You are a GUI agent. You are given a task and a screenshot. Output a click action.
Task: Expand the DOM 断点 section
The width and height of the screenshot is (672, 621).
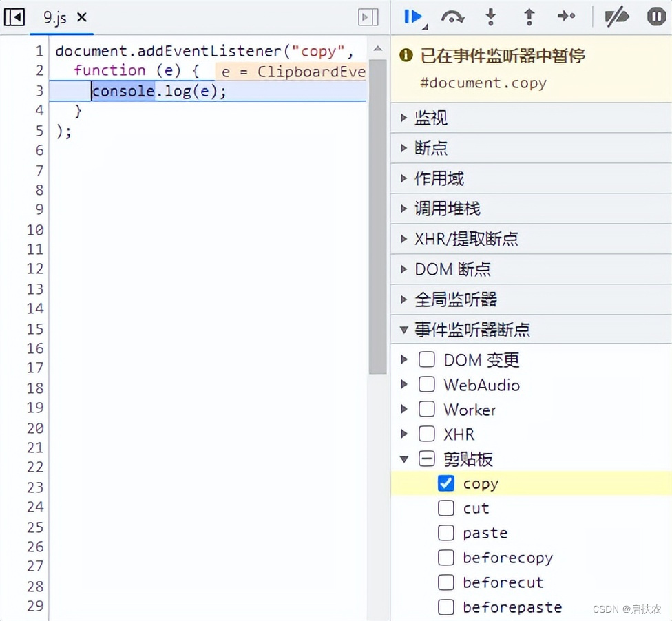pyautogui.click(x=531, y=269)
